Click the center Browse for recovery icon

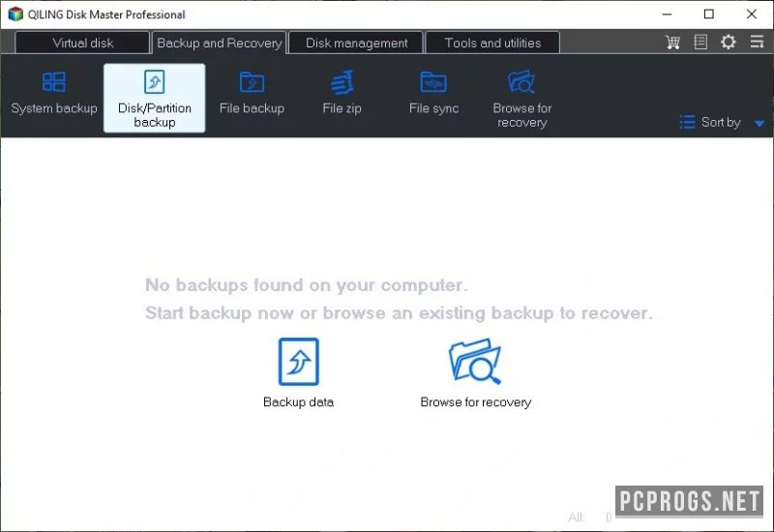coord(475,361)
